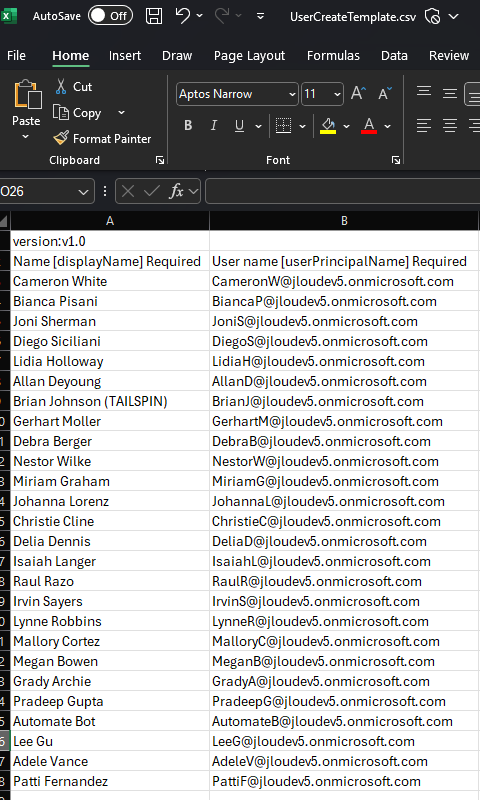This screenshot has width=480, height=800.
Task: Click the formula bar Enter checkmark icon
Action: 152,191
